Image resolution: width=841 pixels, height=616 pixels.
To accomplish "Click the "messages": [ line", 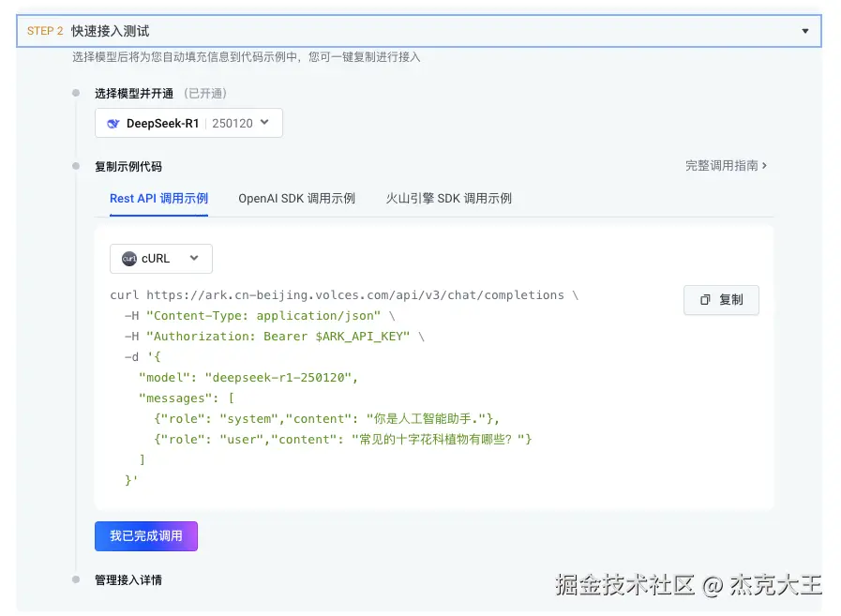I will coord(187,398).
